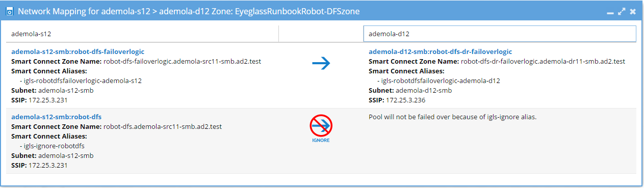Close the Network Mapping window

coord(633,11)
